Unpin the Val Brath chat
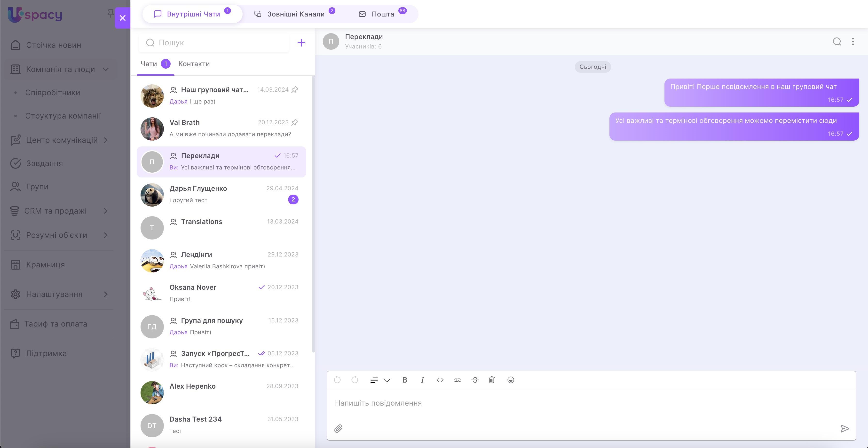 (295, 122)
